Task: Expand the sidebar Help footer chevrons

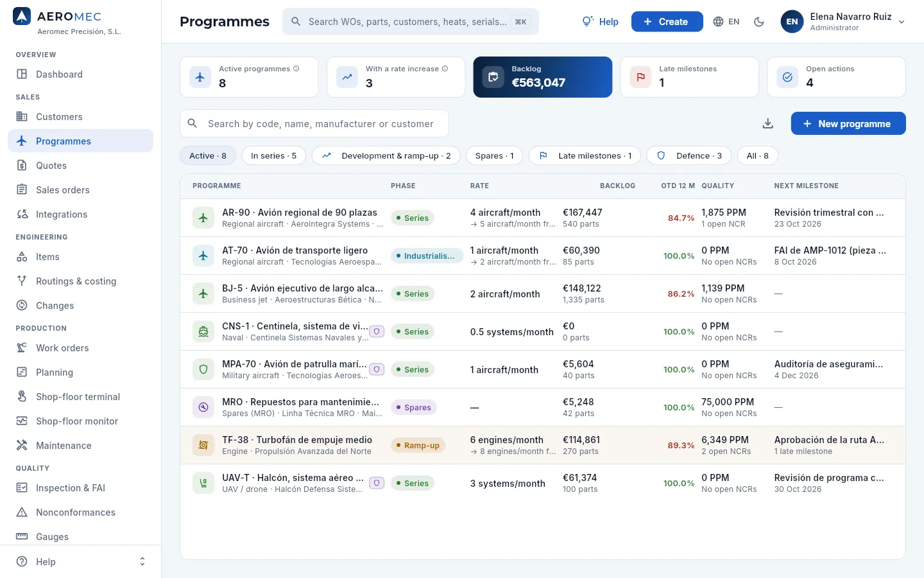Action: point(142,561)
